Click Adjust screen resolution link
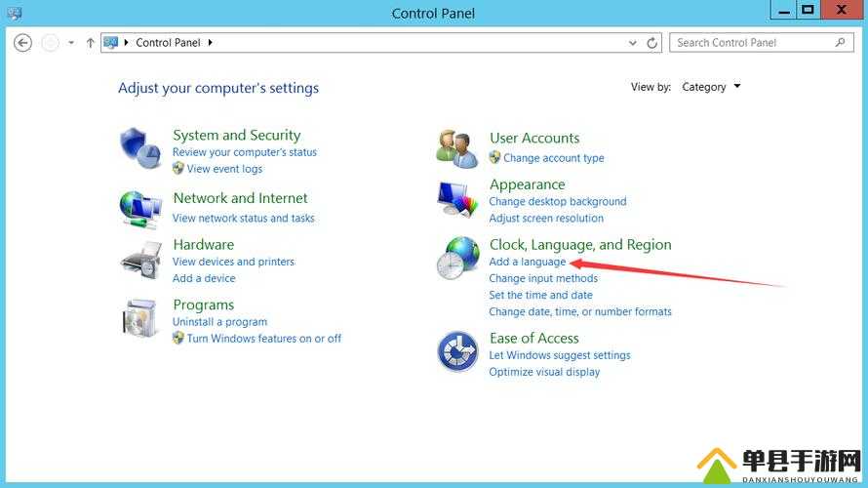 (546, 219)
